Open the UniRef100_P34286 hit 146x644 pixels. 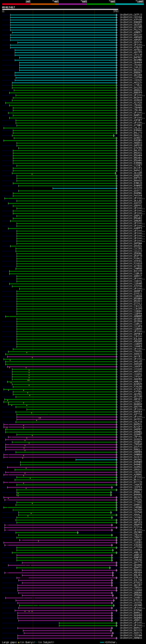(131, 387)
